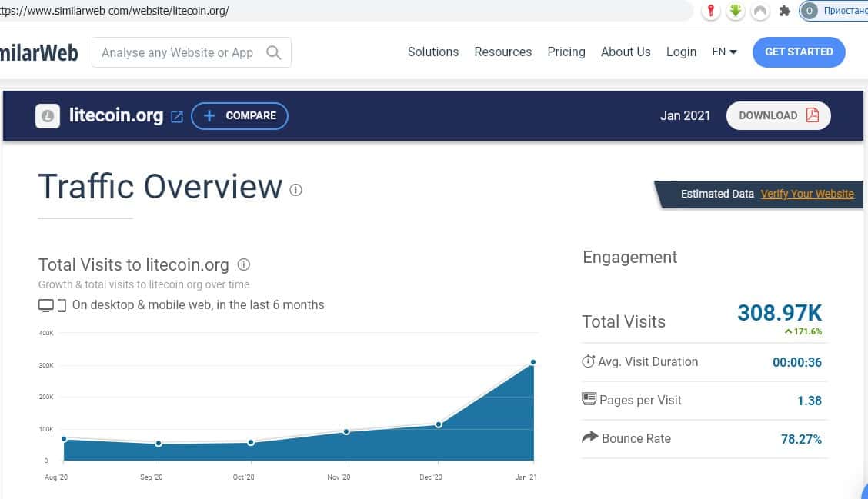Image resolution: width=868 pixels, height=499 pixels.
Task: Open the Solutions menu
Action: 433,52
